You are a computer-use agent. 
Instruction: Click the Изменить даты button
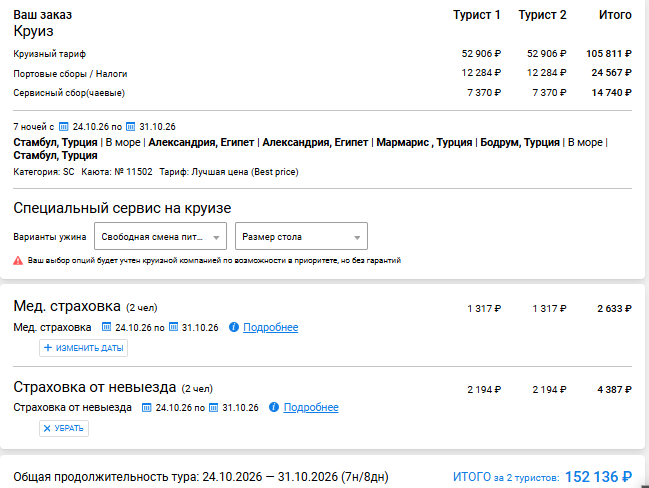(83, 348)
